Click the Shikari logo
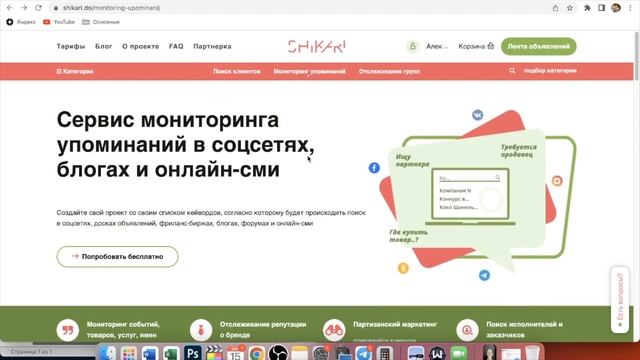The image size is (640, 360). (317, 47)
